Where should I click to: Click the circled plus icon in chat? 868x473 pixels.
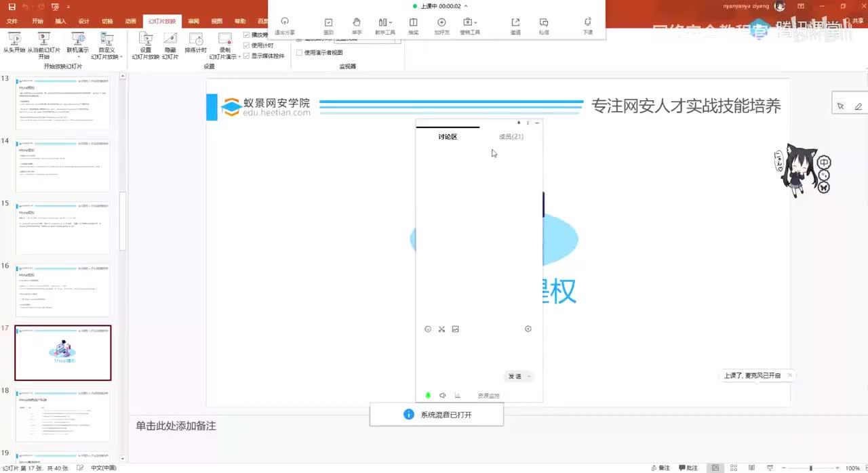coord(528,329)
